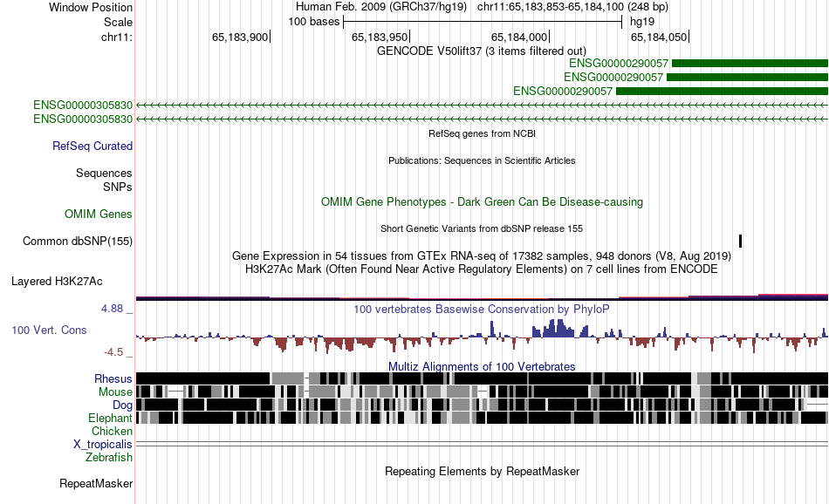
Task: Open Multiz Alignments of 100 Vertebrates title
Action: point(482,366)
